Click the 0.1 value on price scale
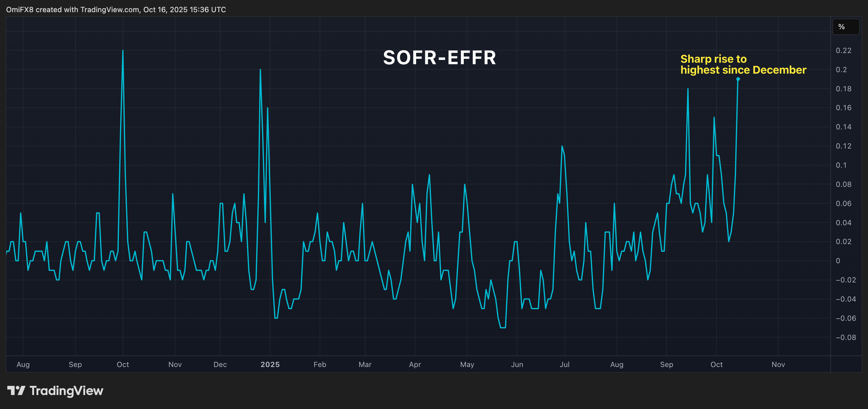Viewport: 868px width, 409px height. click(841, 165)
